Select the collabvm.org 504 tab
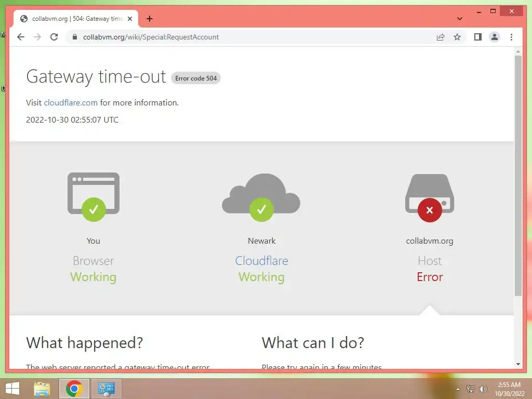Image resolution: width=532 pixels, height=399 pixels. (x=76, y=19)
